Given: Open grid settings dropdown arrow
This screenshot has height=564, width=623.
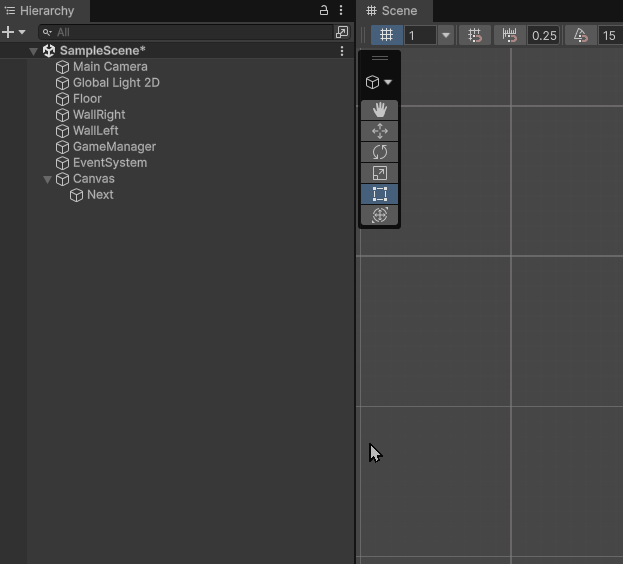Looking at the screenshot, I should click(x=446, y=35).
